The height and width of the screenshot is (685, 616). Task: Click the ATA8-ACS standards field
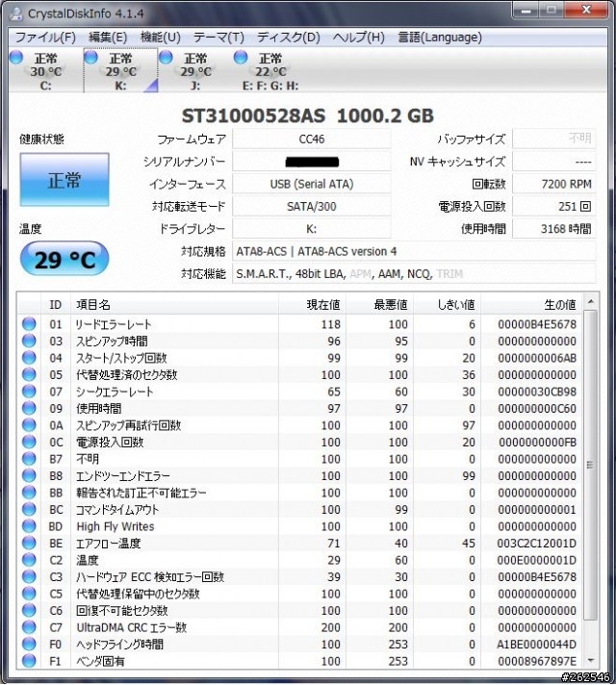(414, 251)
